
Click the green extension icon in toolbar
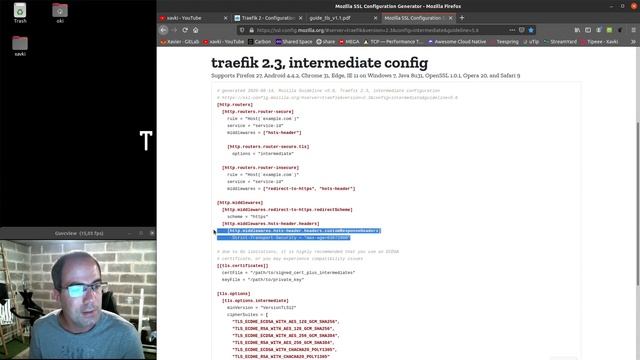coord(609,30)
